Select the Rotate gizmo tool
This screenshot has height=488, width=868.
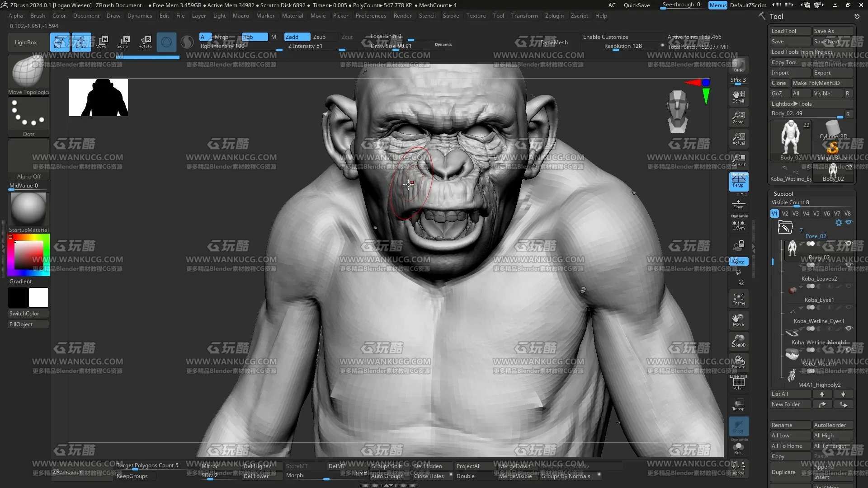[x=145, y=42]
